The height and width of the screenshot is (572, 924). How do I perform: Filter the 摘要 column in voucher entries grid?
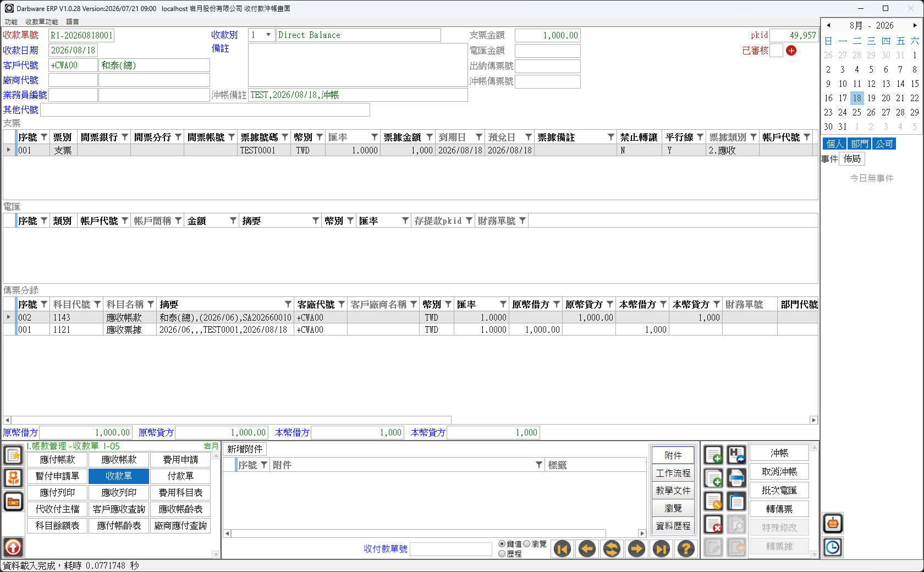click(288, 304)
